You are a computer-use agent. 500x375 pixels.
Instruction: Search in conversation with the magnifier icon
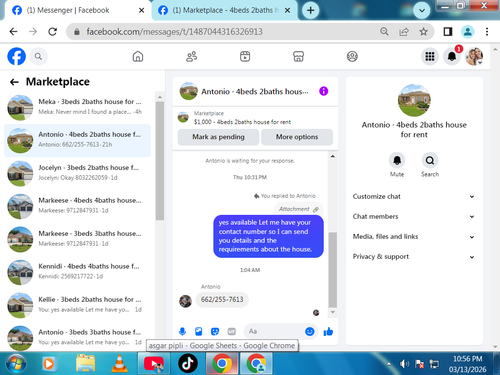point(430,161)
